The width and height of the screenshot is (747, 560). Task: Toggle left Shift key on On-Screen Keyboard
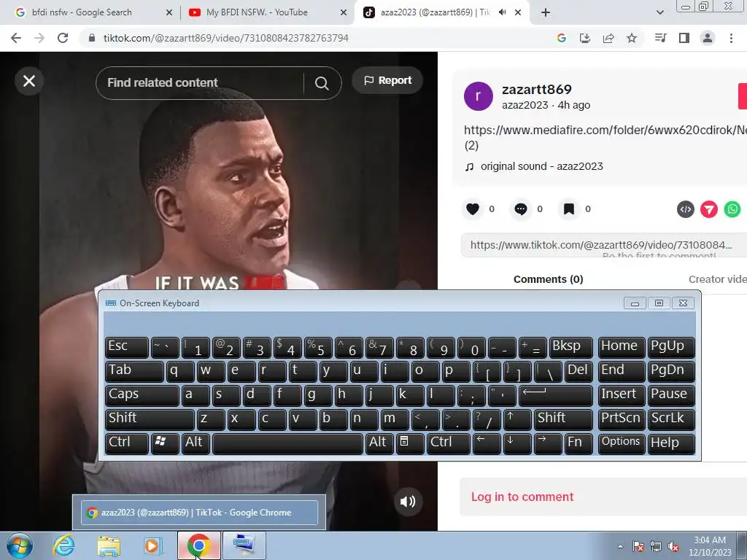coord(149,419)
